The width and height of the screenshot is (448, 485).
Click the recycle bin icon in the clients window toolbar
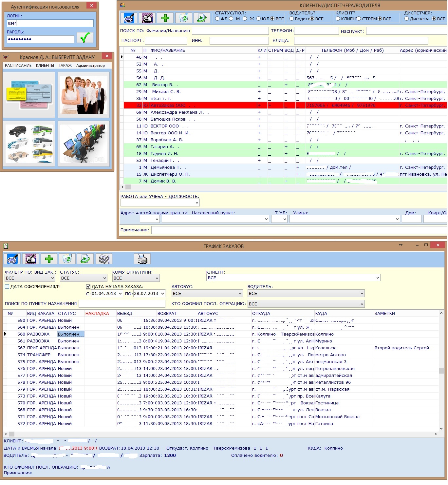click(184, 18)
